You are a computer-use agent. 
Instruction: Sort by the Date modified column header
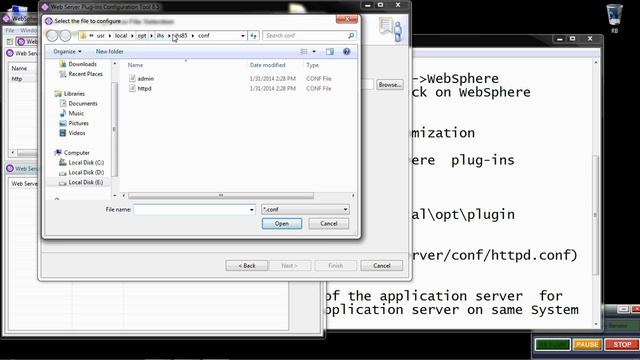(268, 65)
